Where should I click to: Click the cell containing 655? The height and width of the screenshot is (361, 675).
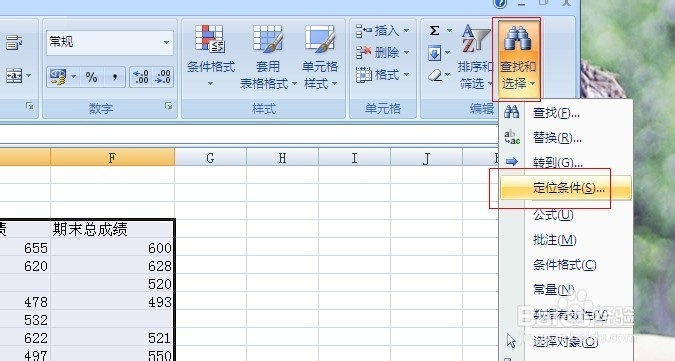coord(25,248)
